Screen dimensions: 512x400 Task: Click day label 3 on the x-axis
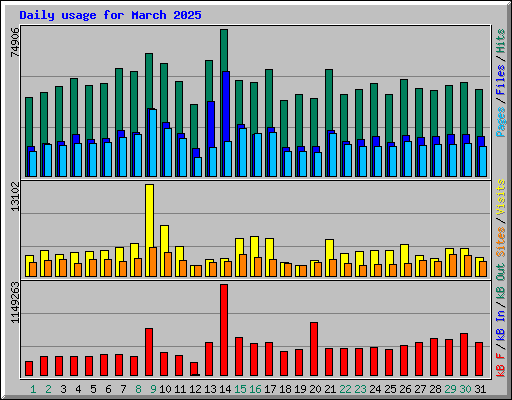click(x=63, y=389)
